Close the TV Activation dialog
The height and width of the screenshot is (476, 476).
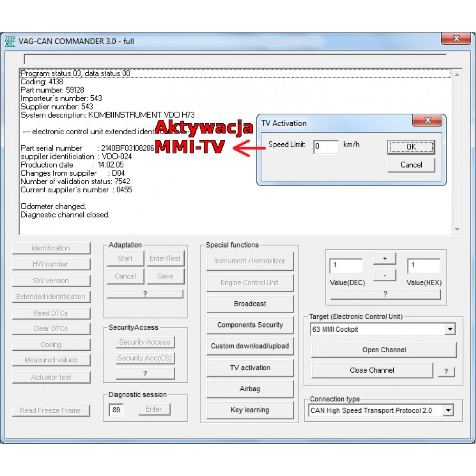coord(427,120)
